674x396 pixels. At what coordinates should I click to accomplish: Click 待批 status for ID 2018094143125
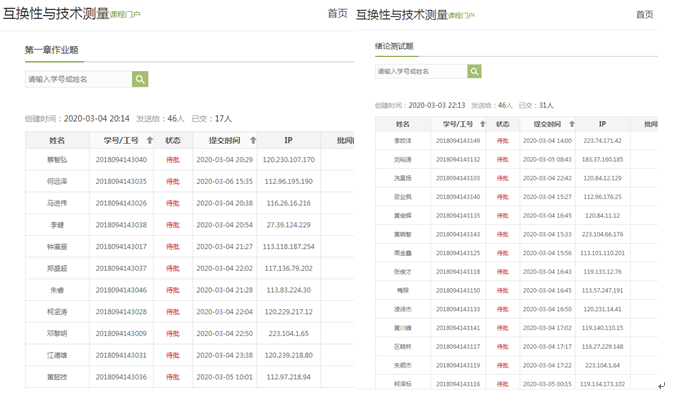pos(502,253)
